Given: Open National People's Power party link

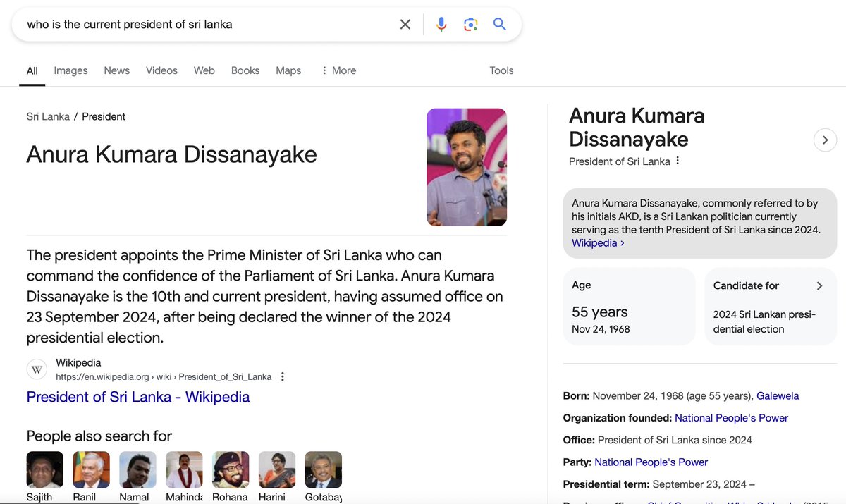Looking at the screenshot, I should [x=651, y=462].
